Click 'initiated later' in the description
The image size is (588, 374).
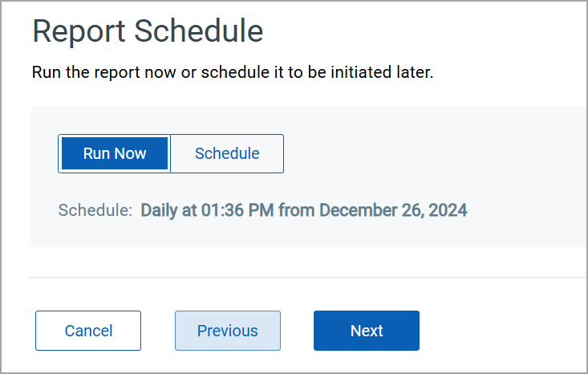pyautogui.click(x=382, y=72)
